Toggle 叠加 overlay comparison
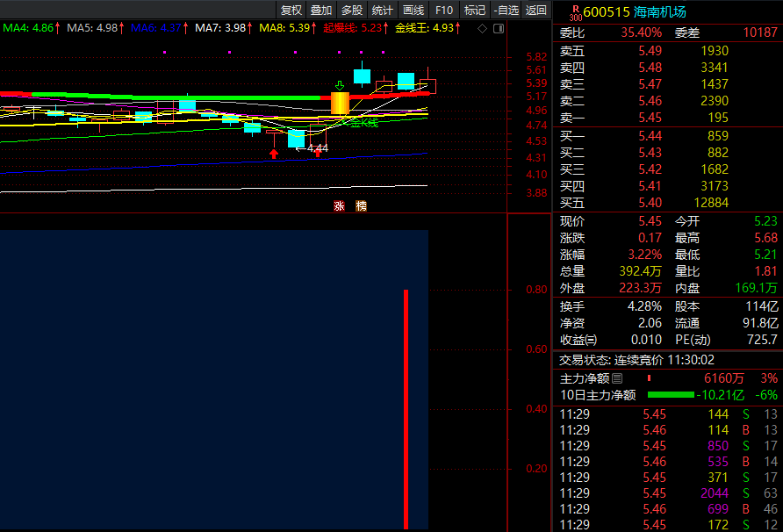 click(x=321, y=11)
